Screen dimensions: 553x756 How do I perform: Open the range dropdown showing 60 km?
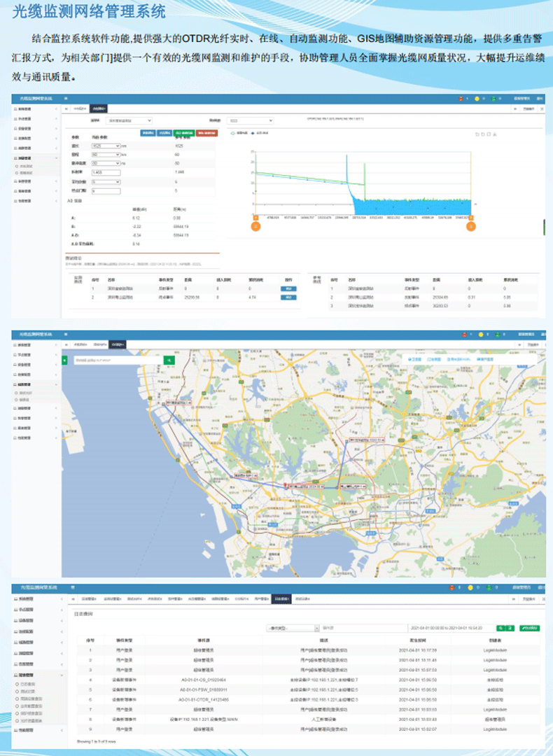pos(106,154)
